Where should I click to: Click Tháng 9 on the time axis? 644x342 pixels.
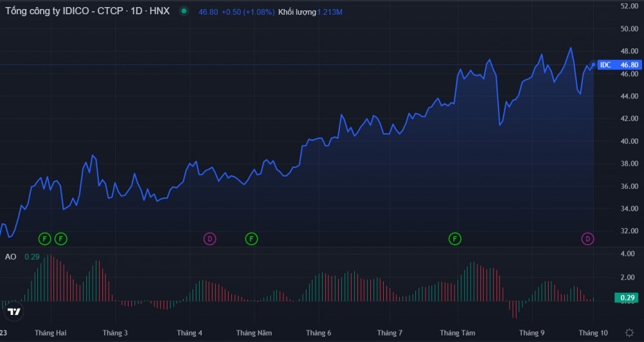(x=532, y=332)
